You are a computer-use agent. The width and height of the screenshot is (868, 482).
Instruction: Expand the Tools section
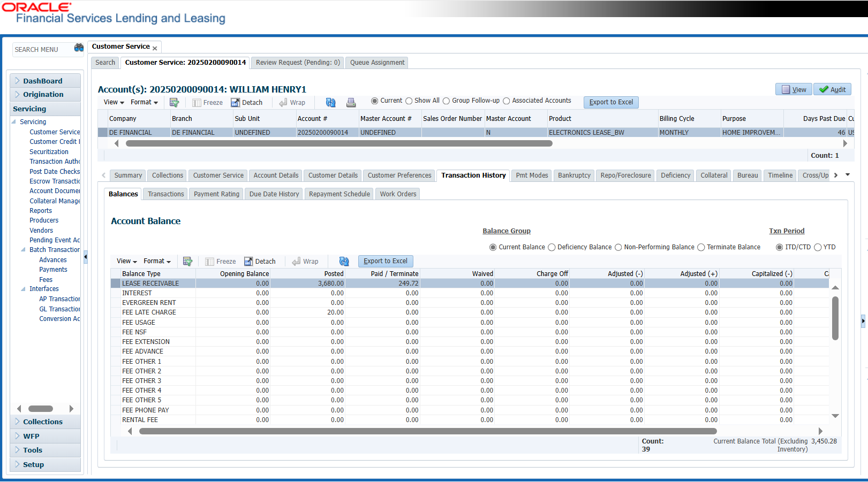click(45, 450)
